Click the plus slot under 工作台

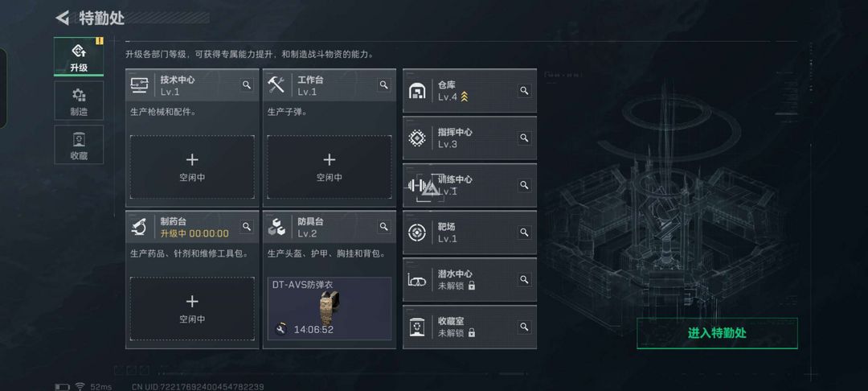tap(330, 167)
